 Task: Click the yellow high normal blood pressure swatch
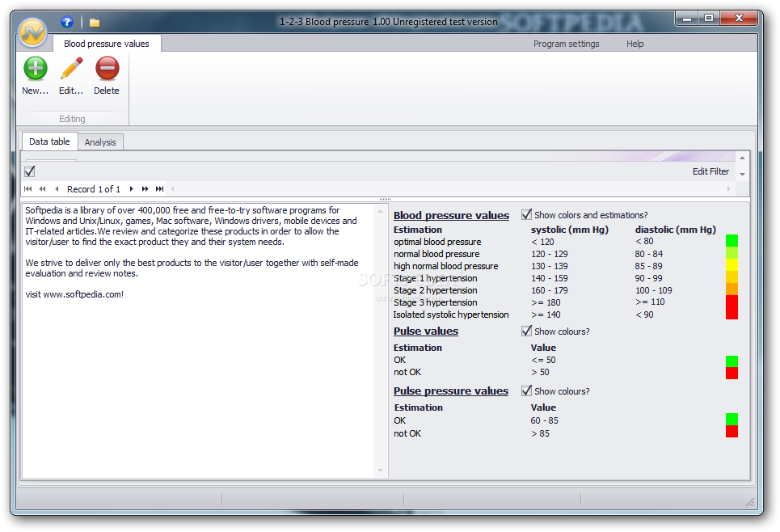pyautogui.click(x=732, y=264)
